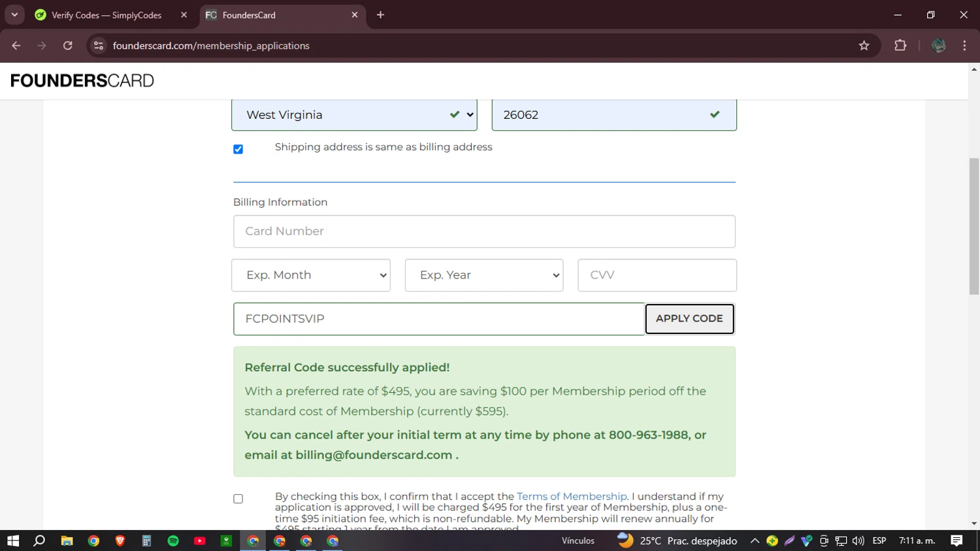Open YouTube app from taskbar
Viewport: 980px width, 551px height.
coord(200,541)
